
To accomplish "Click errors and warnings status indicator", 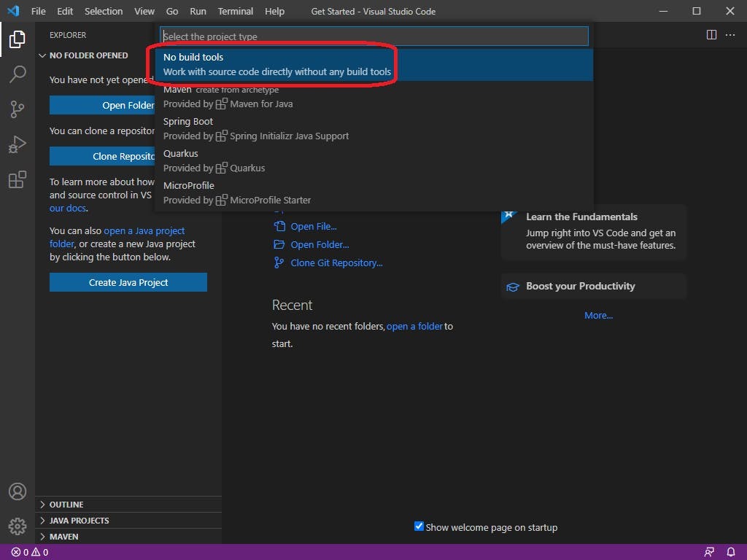I will coord(29,552).
